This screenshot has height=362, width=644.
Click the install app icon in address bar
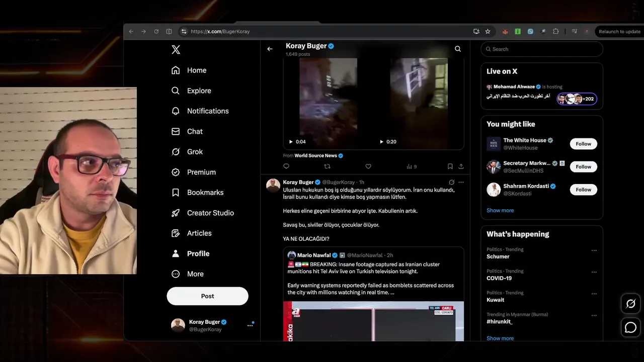pos(476,31)
